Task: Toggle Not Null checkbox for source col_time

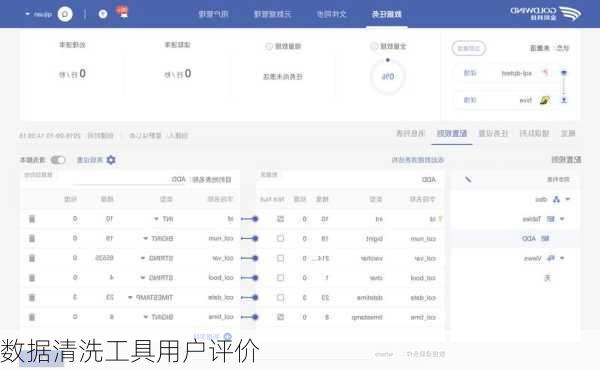Action: (280, 317)
